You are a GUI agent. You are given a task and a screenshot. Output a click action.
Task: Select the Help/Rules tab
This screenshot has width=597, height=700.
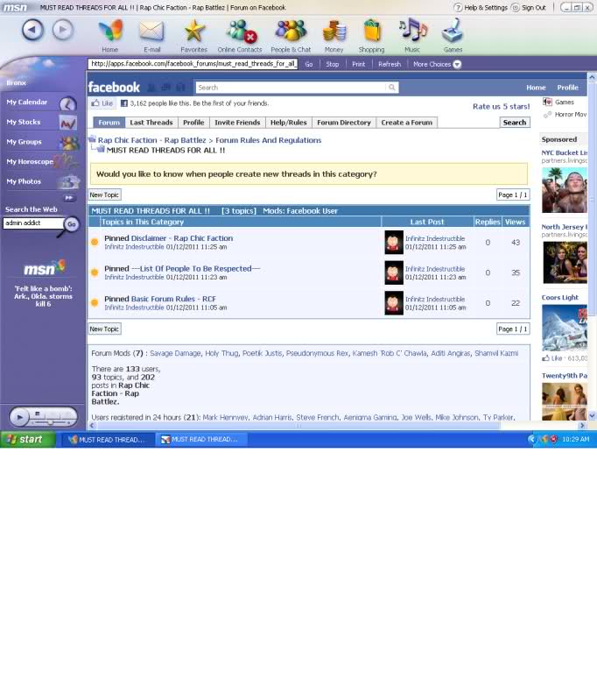coord(288,123)
